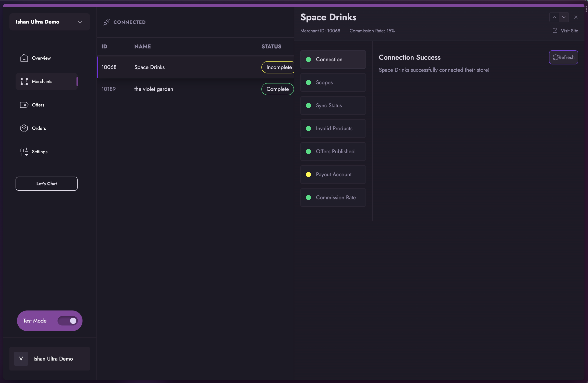Select the violet garden merchant row
This screenshot has height=383, width=588.
[179, 89]
